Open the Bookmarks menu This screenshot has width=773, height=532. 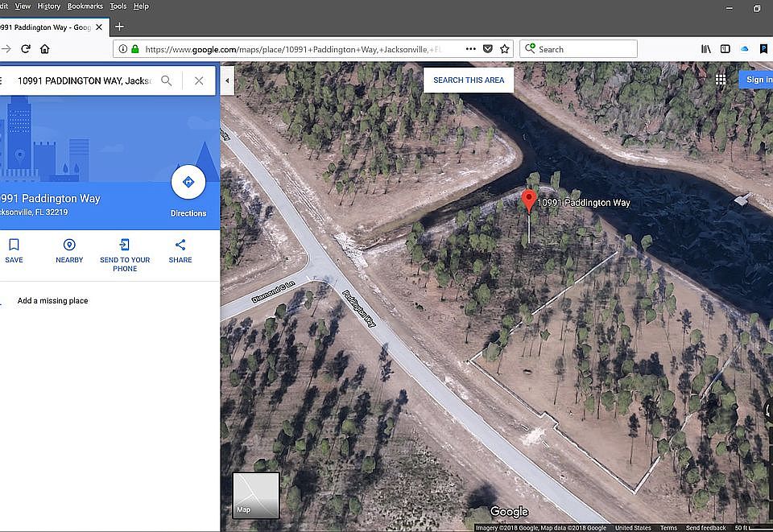(85, 6)
